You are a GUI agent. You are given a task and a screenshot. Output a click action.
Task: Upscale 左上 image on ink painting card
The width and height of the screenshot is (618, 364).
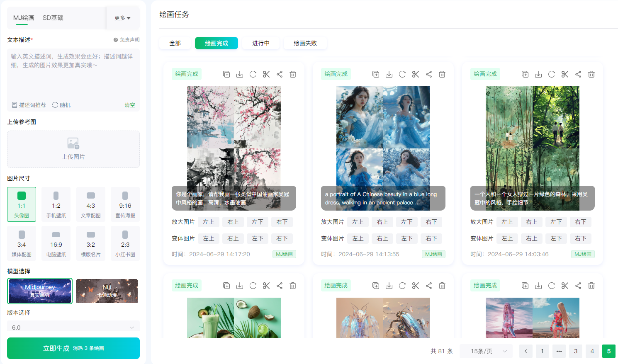[x=209, y=222]
